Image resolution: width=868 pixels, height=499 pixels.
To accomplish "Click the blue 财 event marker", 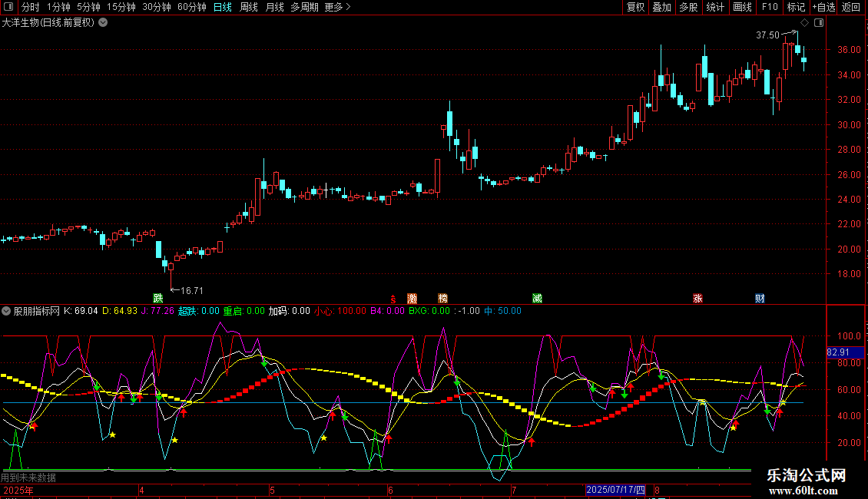I will click(x=760, y=298).
